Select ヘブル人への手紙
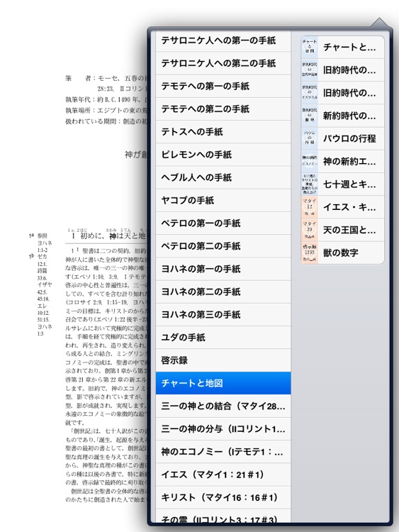Image resolution: width=399 pixels, height=532 pixels. pos(223,177)
